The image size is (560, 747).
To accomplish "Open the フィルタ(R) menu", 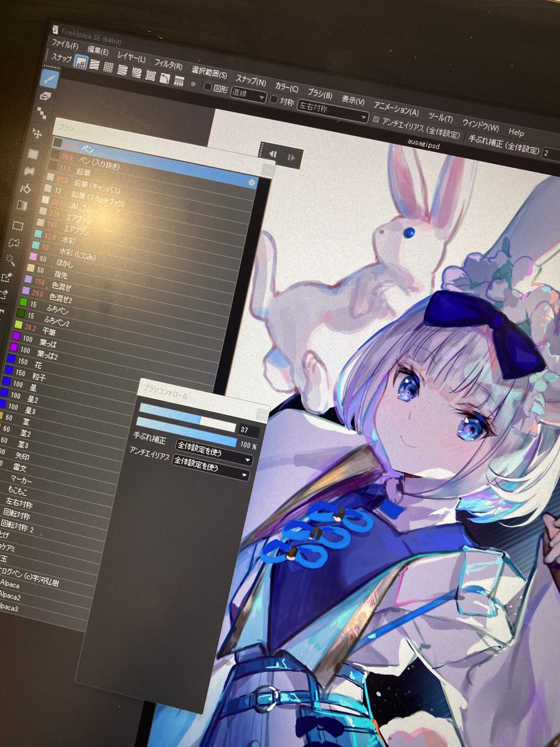I will (168, 66).
